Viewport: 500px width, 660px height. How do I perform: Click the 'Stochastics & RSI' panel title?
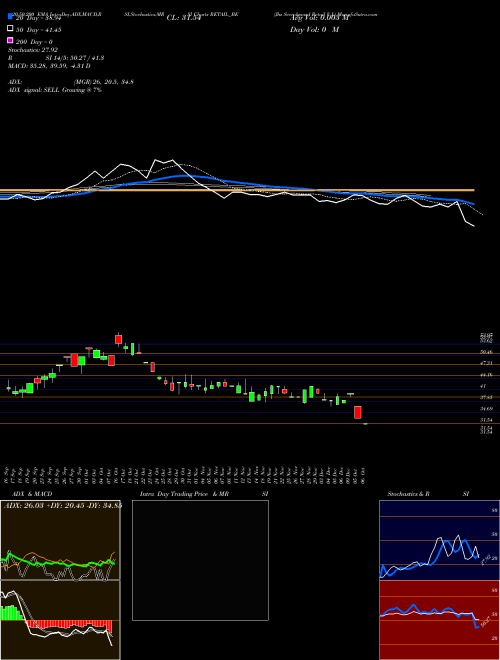coord(428,494)
